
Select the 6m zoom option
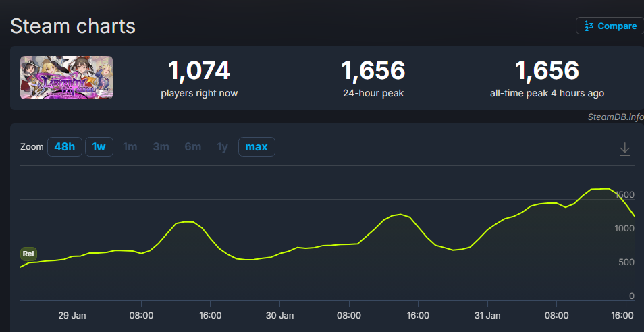(193, 147)
